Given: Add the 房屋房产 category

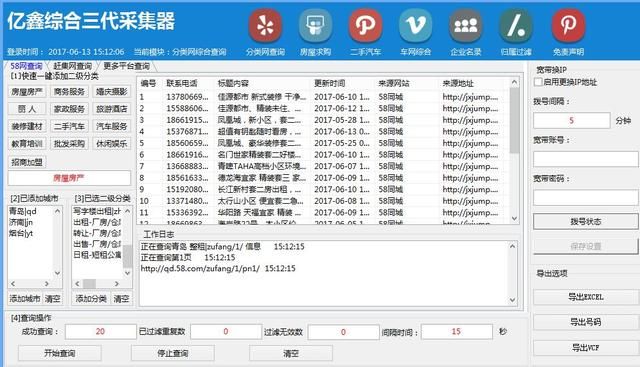Looking at the screenshot, I should 27,92.
